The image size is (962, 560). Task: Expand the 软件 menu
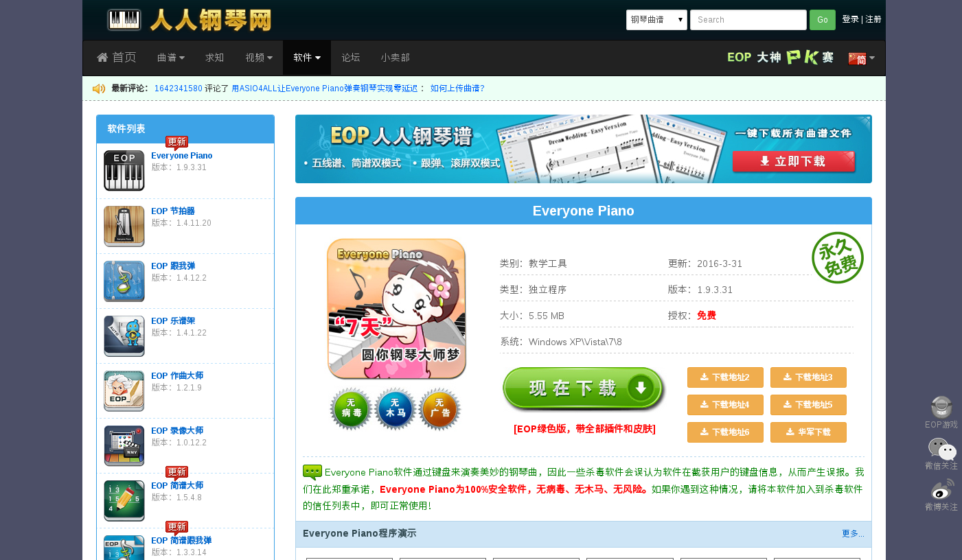(x=307, y=58)
